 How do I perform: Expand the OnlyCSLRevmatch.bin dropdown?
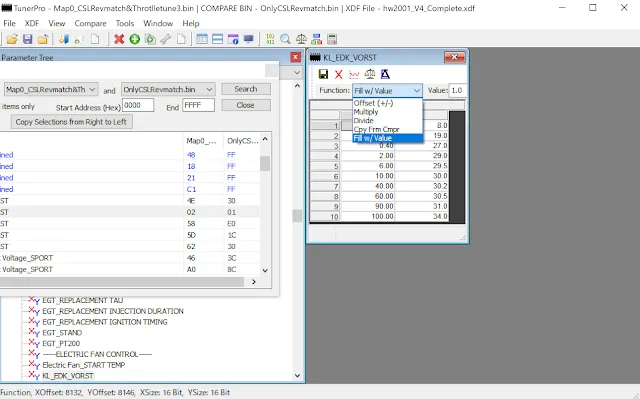(168, 89)
